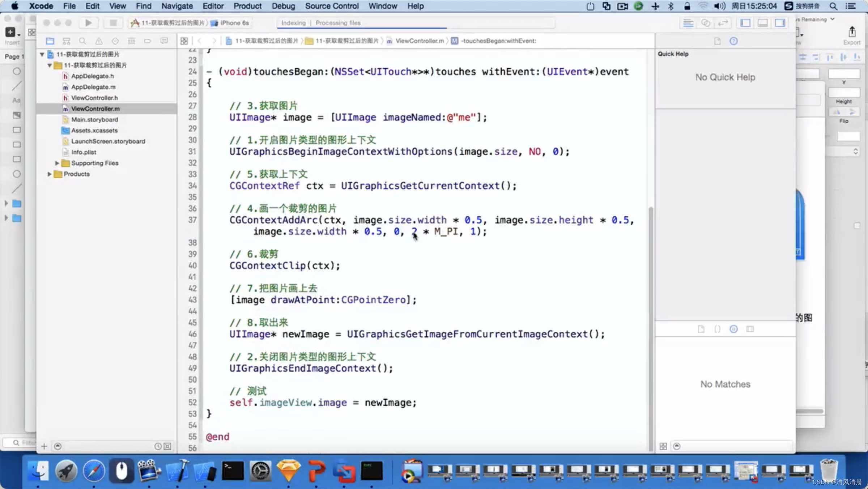The height and width of the screenshot is (489, 868).
Task: Open the Product menu
Action: coord(247,6)
